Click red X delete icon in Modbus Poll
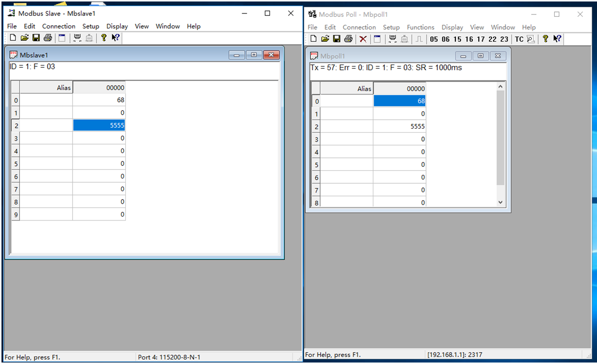Screen dimensions: 597x364 pyautogui.click(x=363, y=39)
